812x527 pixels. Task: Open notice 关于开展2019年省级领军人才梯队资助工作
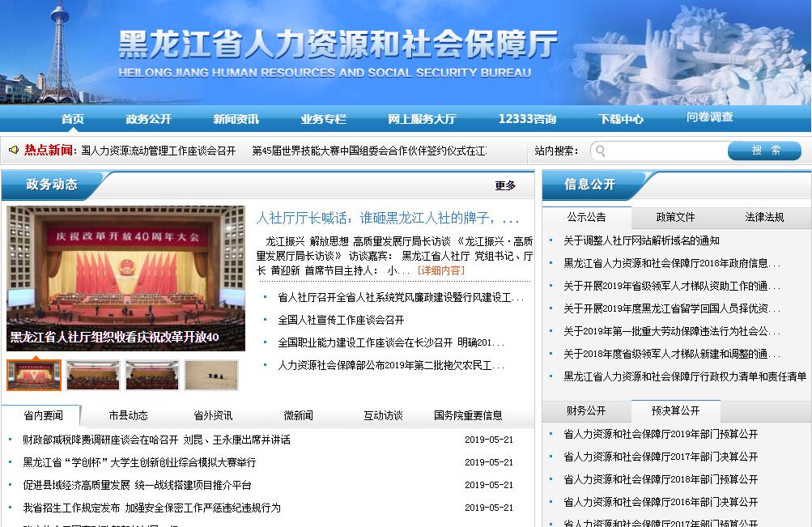pos(672,287)
